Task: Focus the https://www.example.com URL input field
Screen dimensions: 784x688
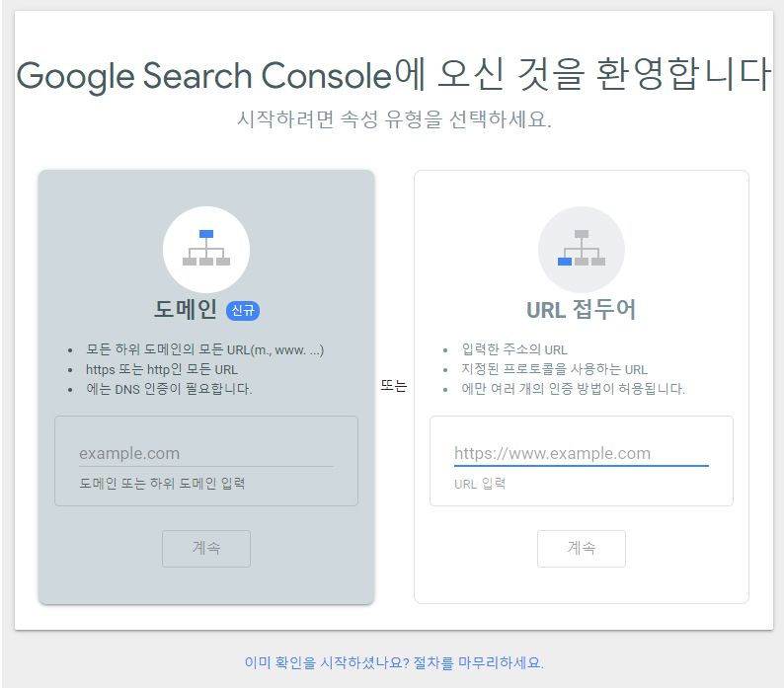Action: [x=581, y=453]
